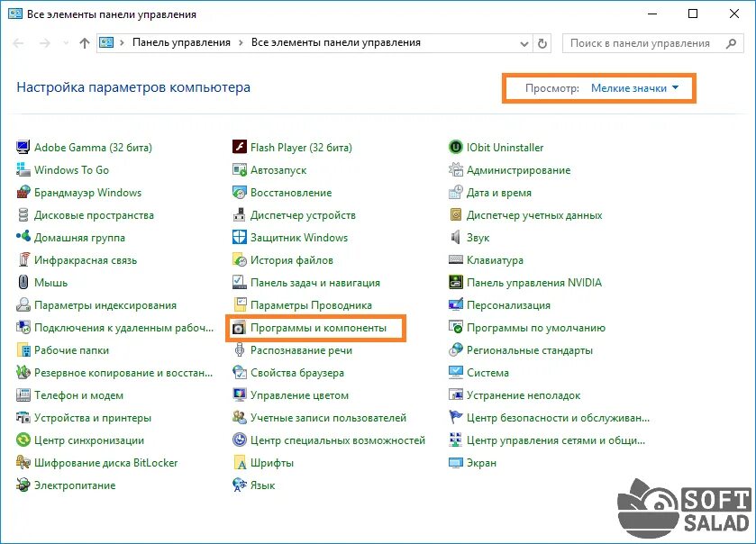Click the Диспетчер устройств icon
Image resolution: width=756 pixels, height=544 pixels.
[239, 215]
